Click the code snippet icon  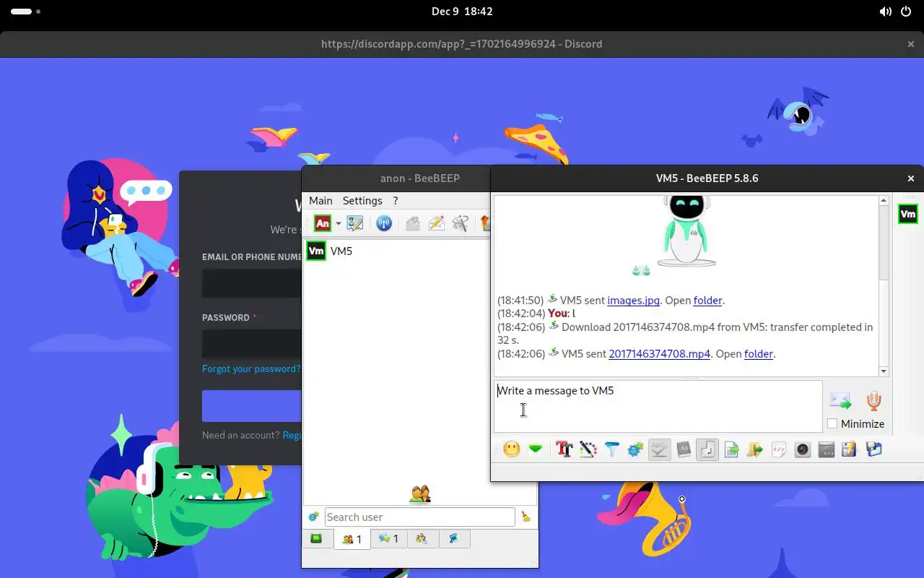[779, 449]
